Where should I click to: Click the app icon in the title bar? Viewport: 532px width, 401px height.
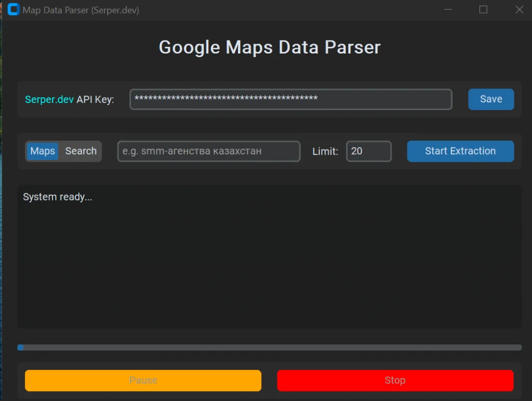click(x=14, y=10)
